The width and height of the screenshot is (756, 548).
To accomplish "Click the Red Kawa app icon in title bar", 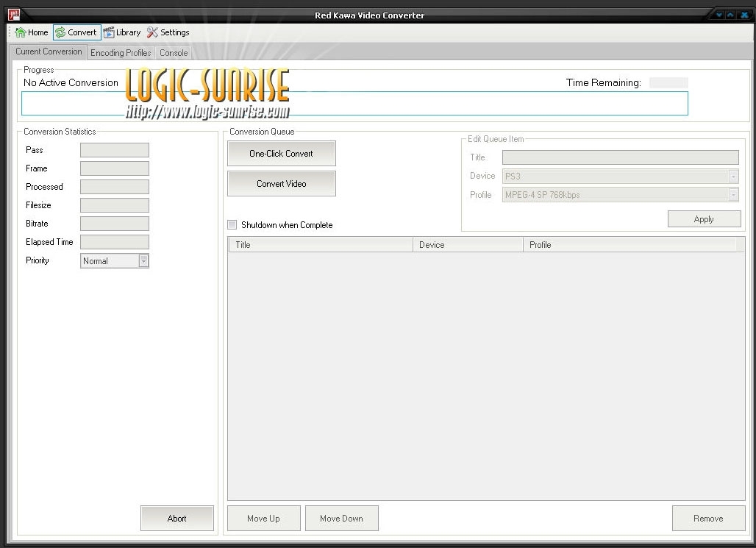I will click(x=14, y=15).
